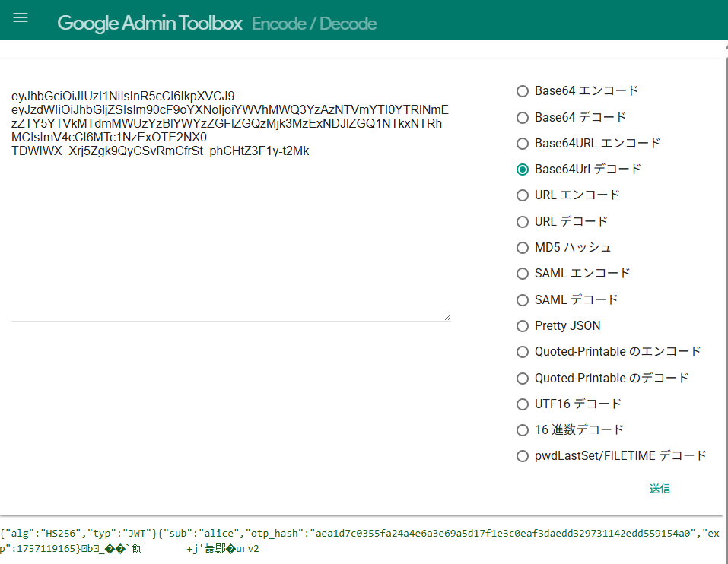Pick the MD5 ハッシュ option
Screen dimensions: 728x564
point(523,248)
